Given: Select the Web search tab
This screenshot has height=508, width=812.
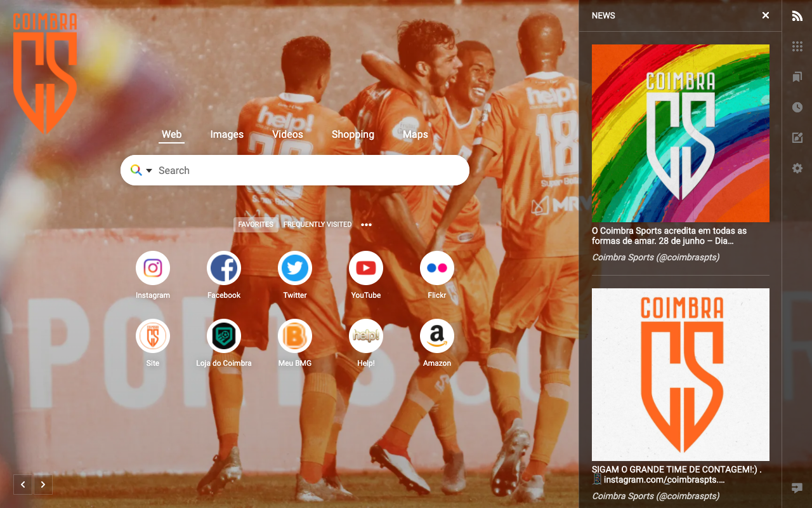Looking at the screenshot, I should tap(171, 134).
